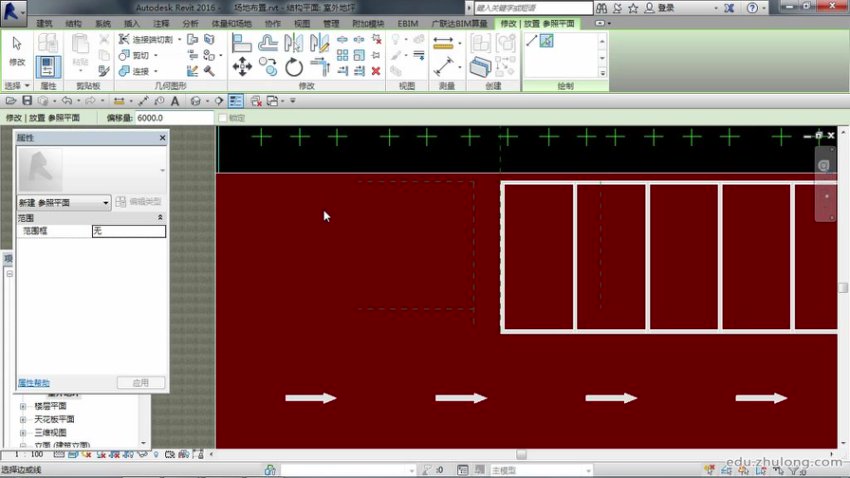Click the Scale tool icon

point(359,55)
